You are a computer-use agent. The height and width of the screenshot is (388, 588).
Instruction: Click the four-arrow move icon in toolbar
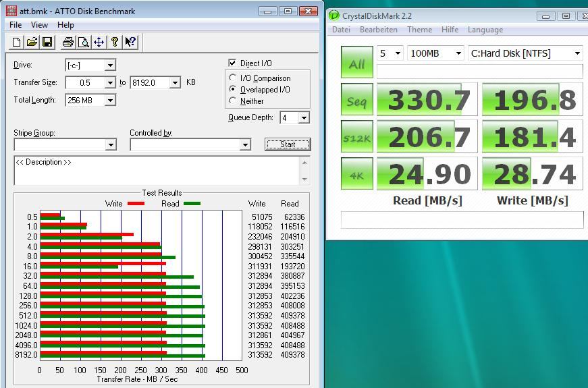point(99,42)
